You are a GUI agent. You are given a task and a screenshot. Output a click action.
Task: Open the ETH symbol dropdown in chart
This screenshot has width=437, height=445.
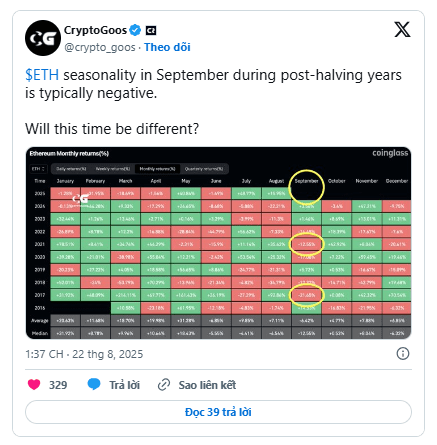(39, 169)
